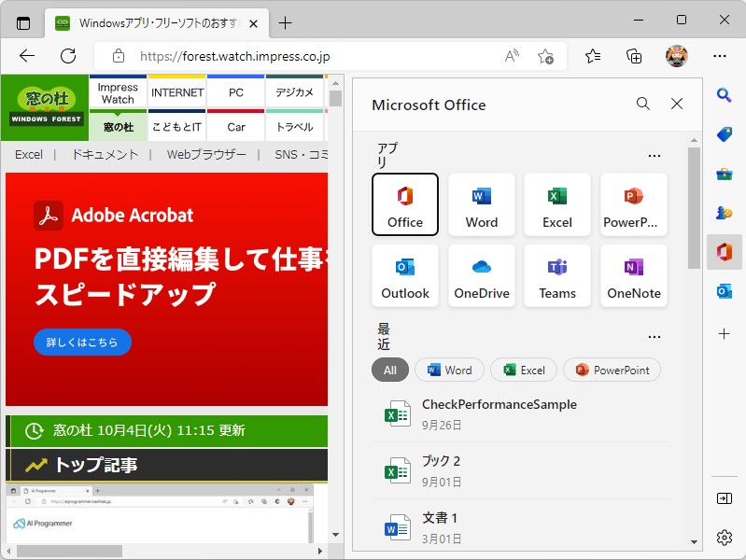The width and height of the screenshot is (746, 560).
Task: Open the sidebar Shopping tag icon
Action: (725, 134)
